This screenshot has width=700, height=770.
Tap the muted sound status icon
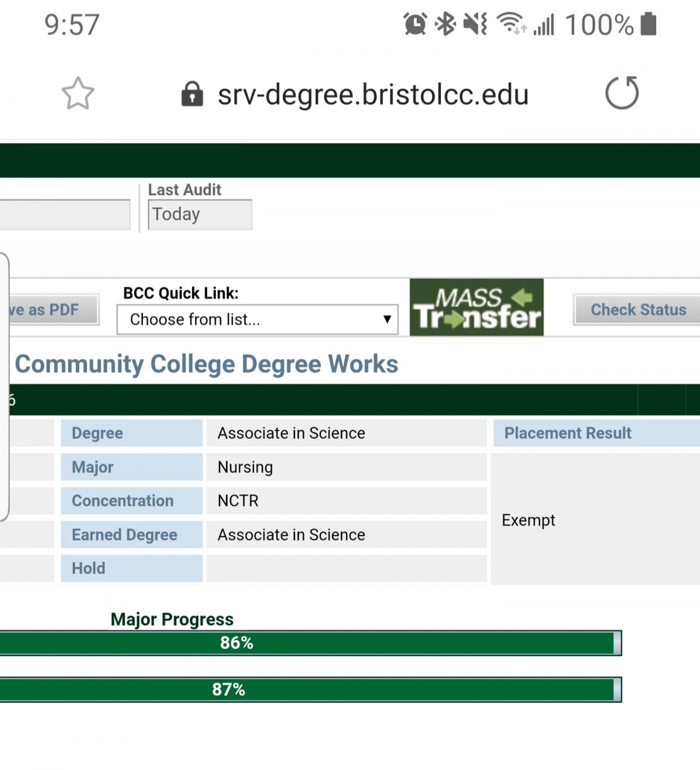coord(475,24)
